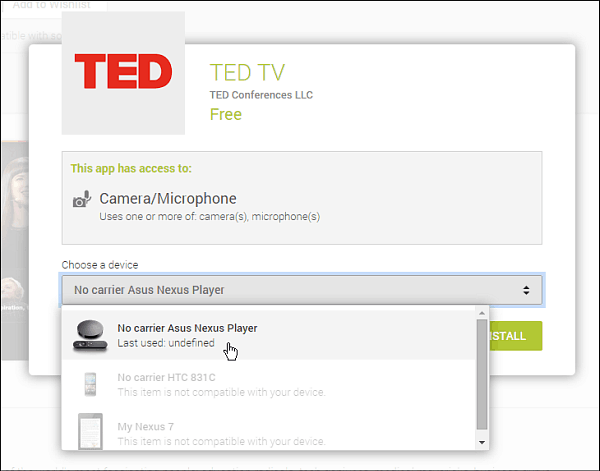Open the TED TV app title
Image resolution: width=600 pixels, height=471 pixels.
click(247, 72)
